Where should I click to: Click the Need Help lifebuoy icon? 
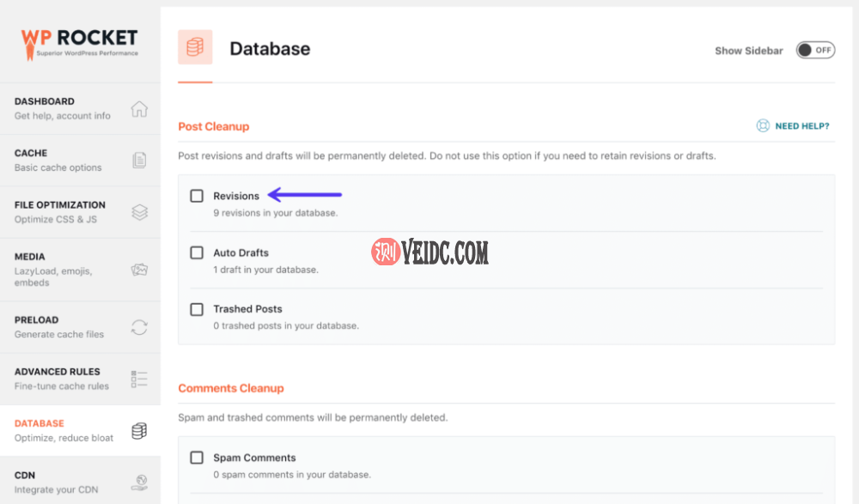click(x=763, y=126)
